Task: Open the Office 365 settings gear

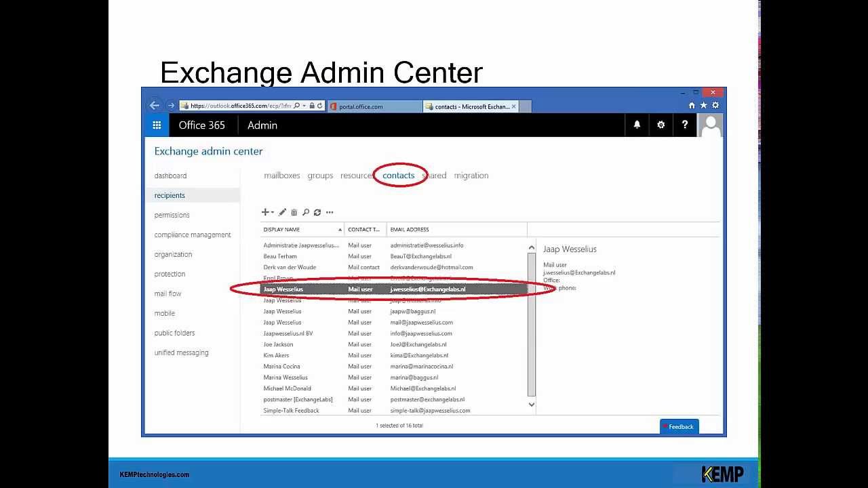Action: click(x=661, y=125)
